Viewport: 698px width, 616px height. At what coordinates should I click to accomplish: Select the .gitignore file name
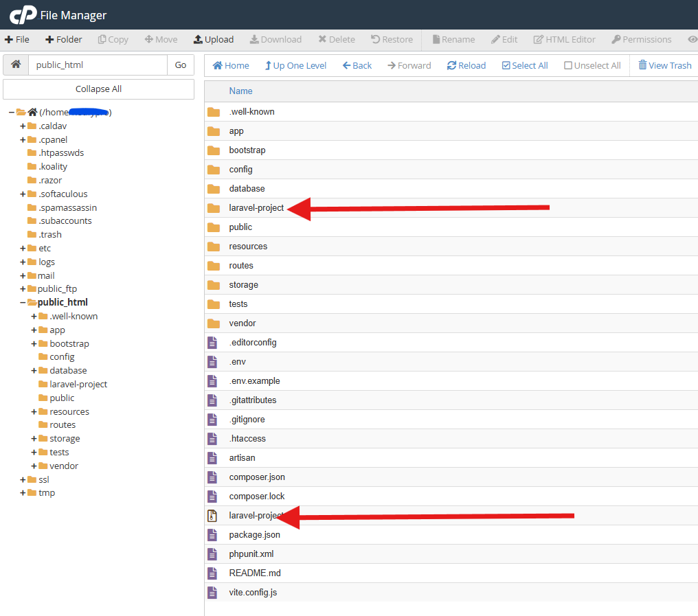247,420
